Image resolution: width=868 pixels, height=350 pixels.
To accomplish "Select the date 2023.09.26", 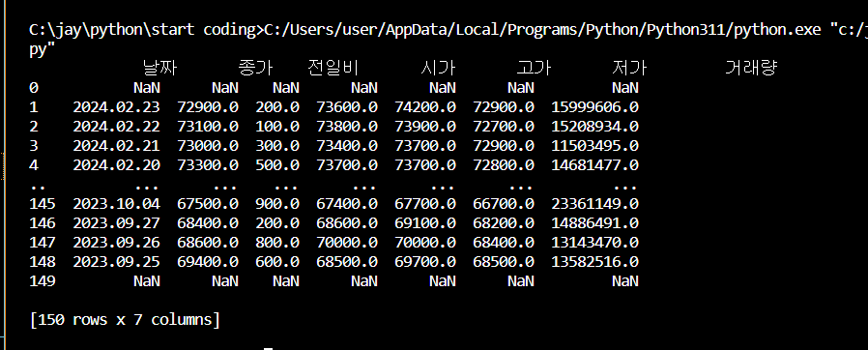I will tap(116, 243).
